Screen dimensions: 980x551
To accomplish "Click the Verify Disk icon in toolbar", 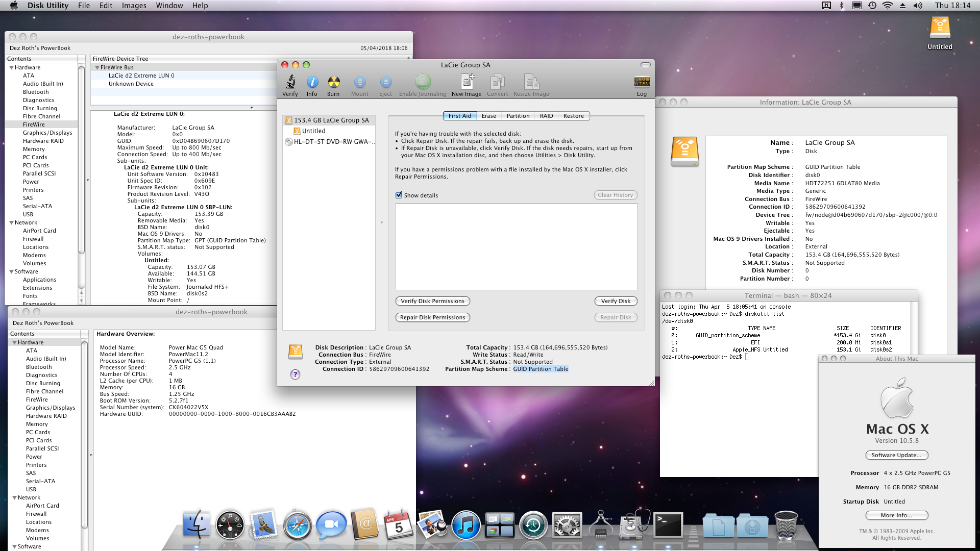I will (x=290, y=82).
